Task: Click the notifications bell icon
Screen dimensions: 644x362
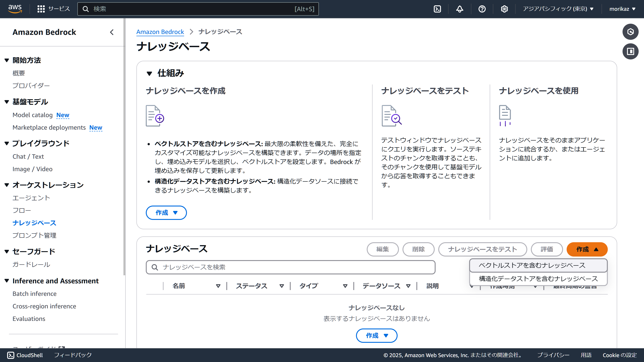Action: [460, 9]
